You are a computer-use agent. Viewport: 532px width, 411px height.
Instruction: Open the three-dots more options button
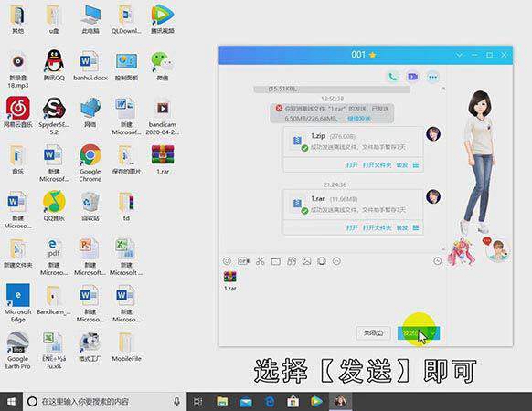tap(432, 77)
